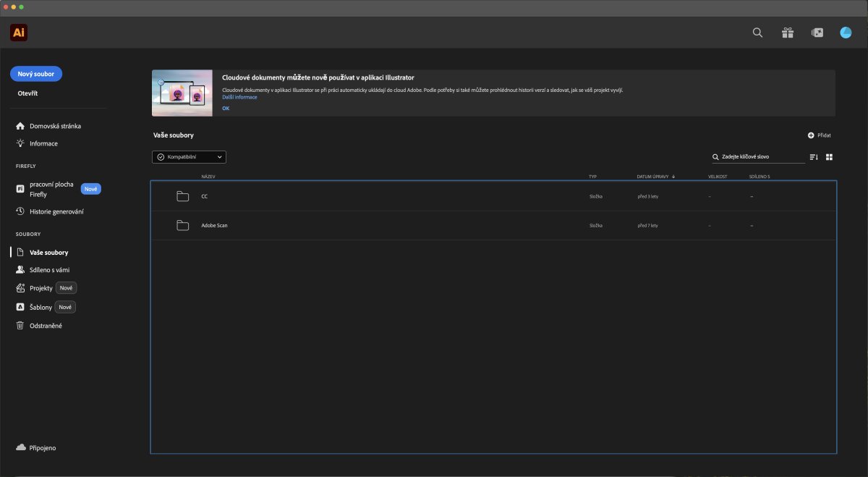Open the tutorials media icon in header
The image size is (868, 477).
[817, 33]
